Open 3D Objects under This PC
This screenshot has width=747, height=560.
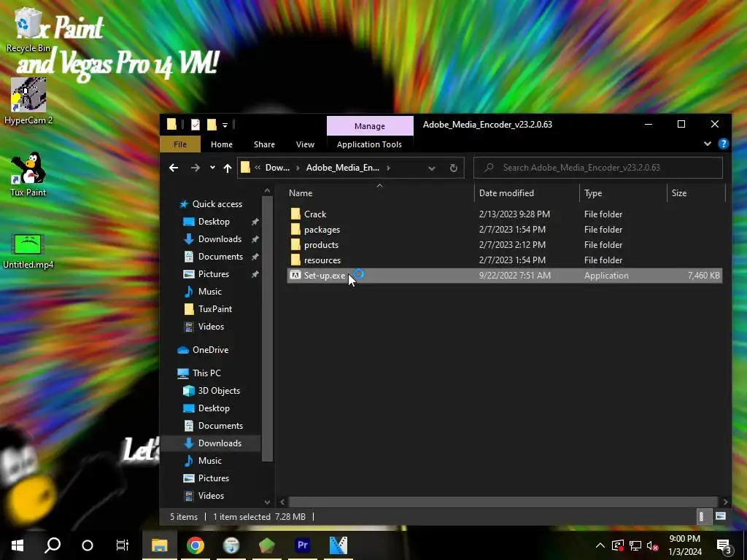(219, 391)
